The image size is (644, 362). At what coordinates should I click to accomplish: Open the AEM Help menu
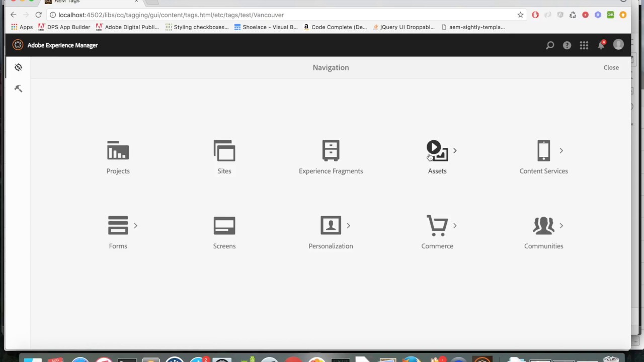pyautogui.click(x=567, y=45)
